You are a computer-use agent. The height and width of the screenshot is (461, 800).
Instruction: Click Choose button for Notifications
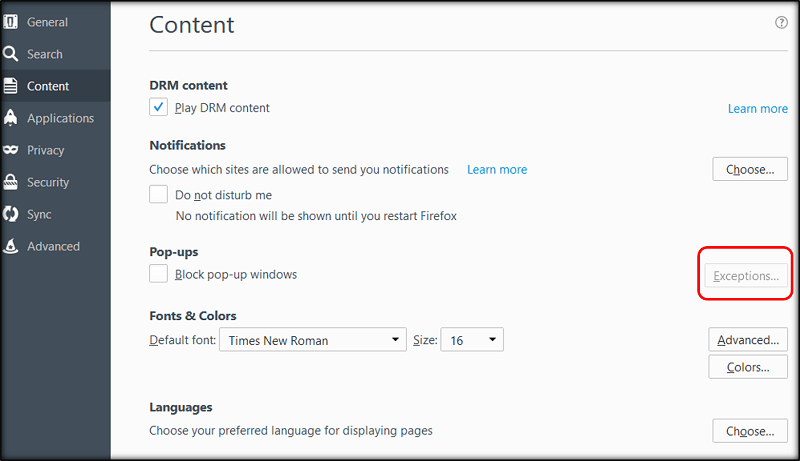pyautogui.click(x=750, y=169)
